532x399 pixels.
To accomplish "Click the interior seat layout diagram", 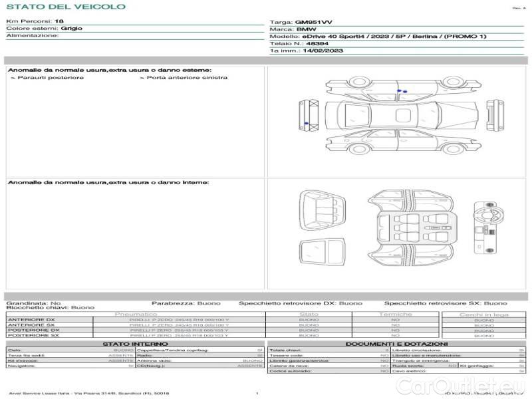I will tap(410, 227).
